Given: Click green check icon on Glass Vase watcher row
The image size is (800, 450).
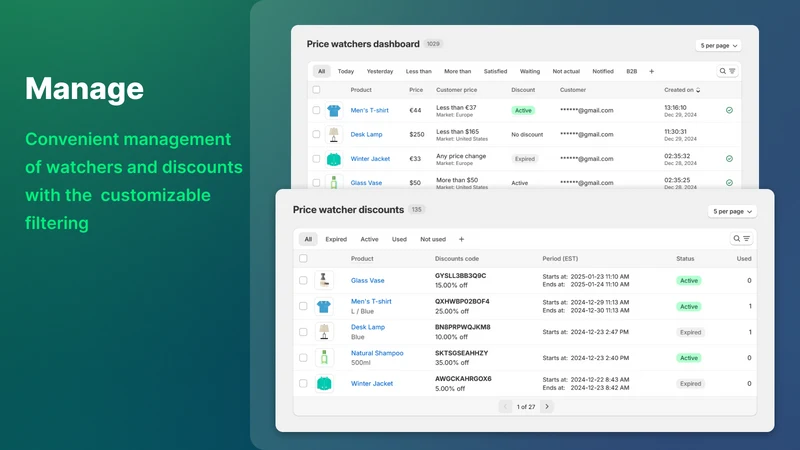Looking at the screenshot, I should [x=729, y=183].
